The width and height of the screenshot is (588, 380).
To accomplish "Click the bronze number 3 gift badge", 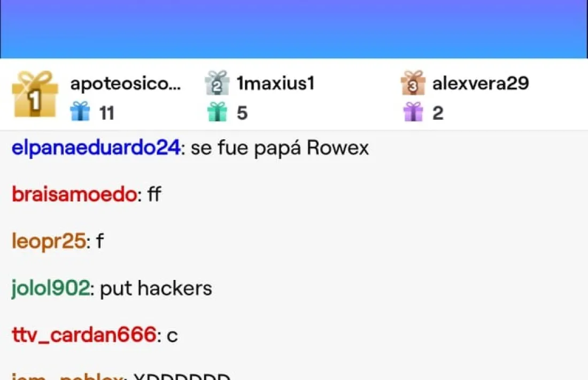I will 413,82.
